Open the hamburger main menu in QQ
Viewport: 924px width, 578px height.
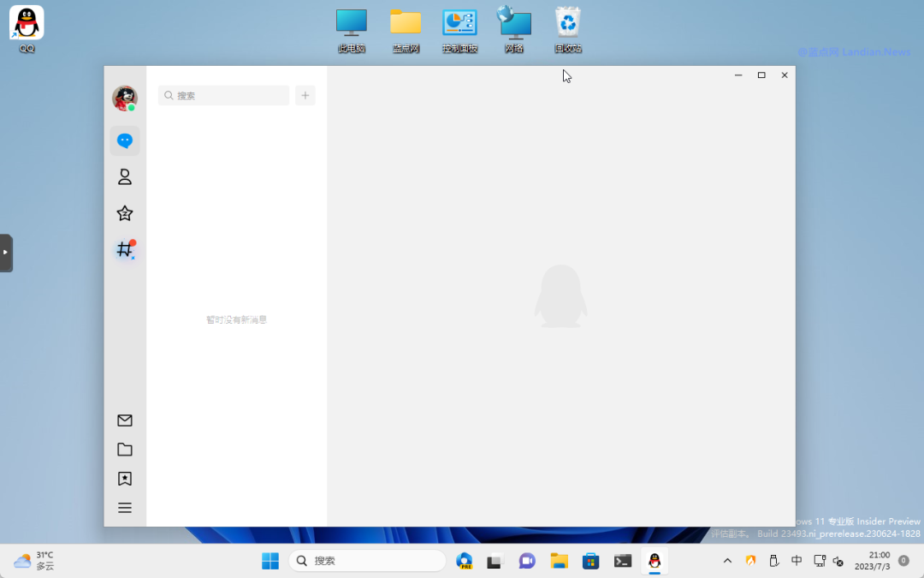click(x=124, y=508)
